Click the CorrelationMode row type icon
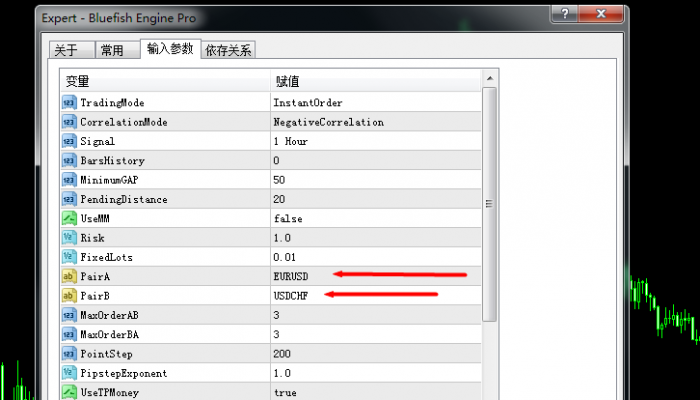The width and height of the screenshot is (700, 400). (69, 122)
